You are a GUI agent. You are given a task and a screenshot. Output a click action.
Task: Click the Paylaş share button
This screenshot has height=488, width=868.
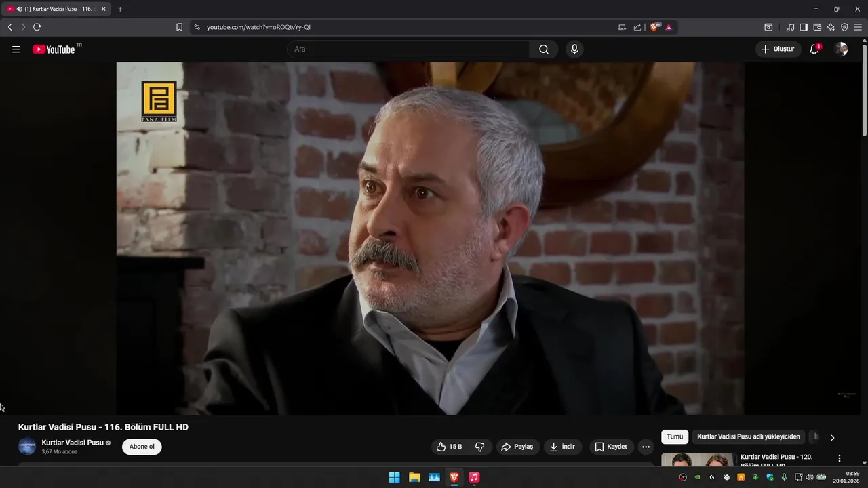click(x=517, y=447)
